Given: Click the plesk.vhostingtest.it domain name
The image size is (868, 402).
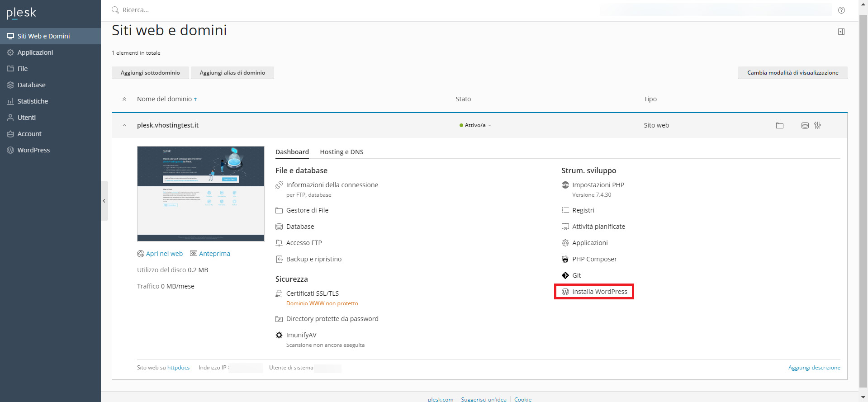Looking at the screenshot, I should [x=168, y=125].
